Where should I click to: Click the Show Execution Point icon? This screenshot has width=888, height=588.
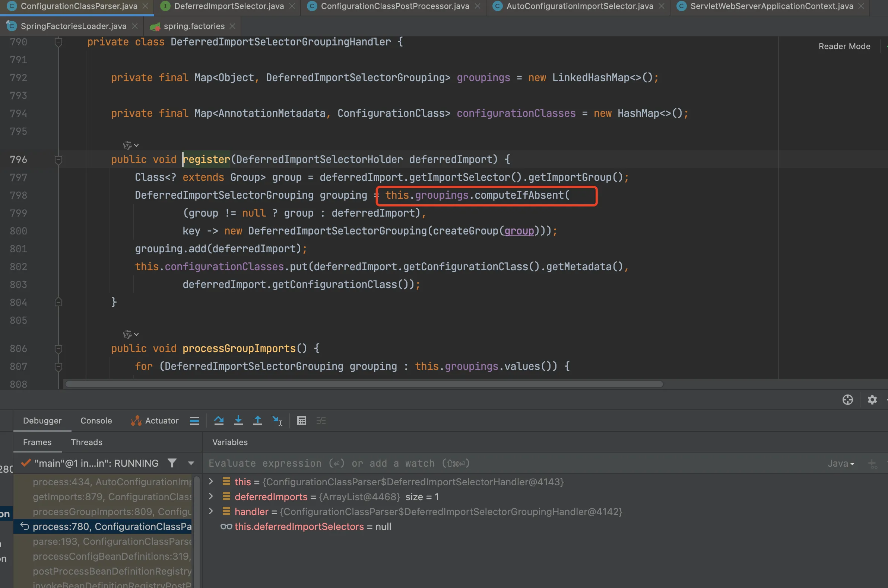coord(194,421)
